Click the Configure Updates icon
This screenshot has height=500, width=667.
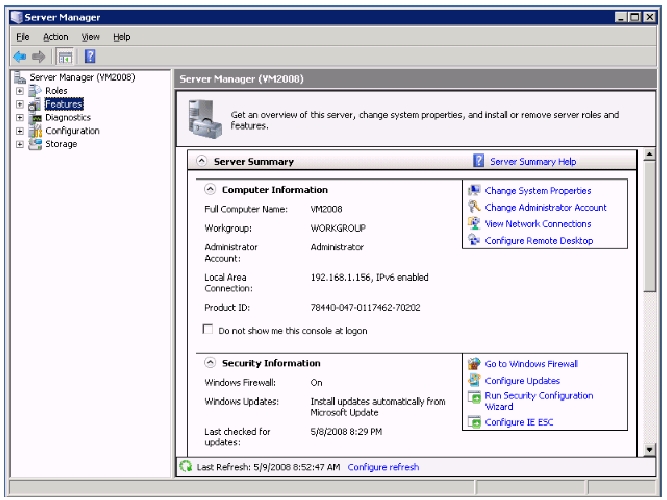click(474, 380)
